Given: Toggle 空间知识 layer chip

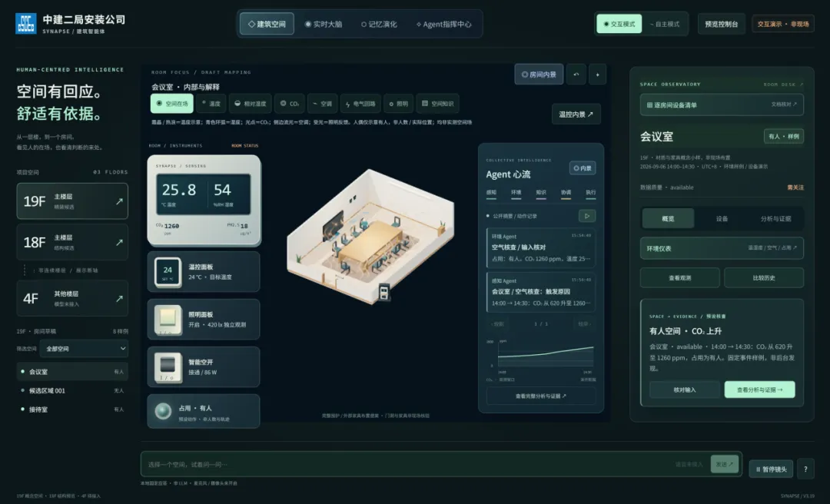Looking at the screenshot, I should 437,104.
